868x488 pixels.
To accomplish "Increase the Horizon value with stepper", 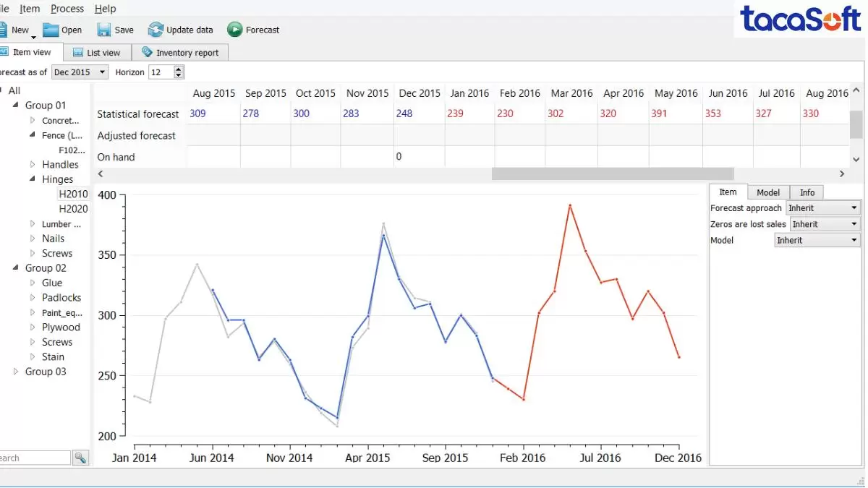I will point(179,69).
